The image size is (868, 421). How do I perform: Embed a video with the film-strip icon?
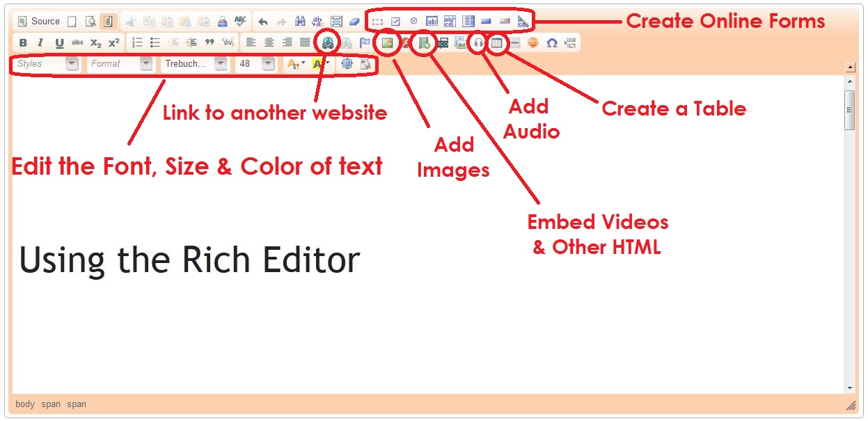pos(423,42)
